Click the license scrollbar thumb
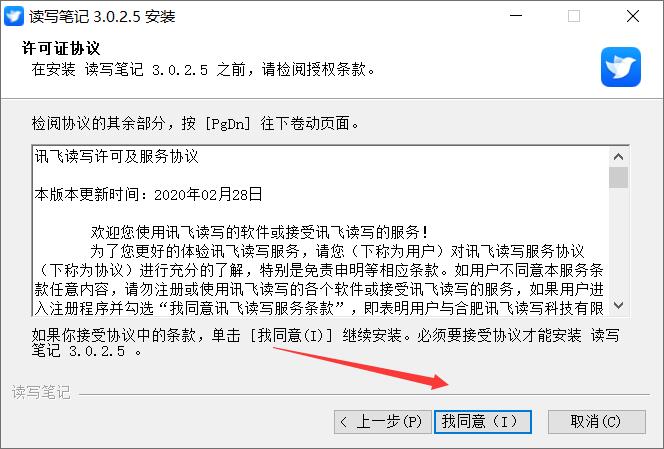Screen dimensions: 664x449 [x=618, y=177]
